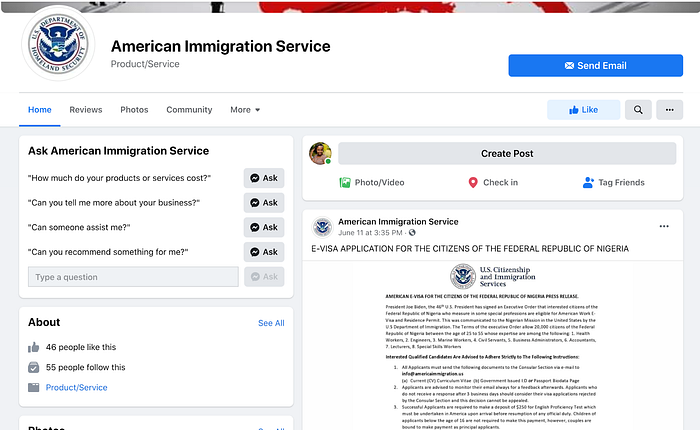Click the Send Email button

[x=596, y=66]
